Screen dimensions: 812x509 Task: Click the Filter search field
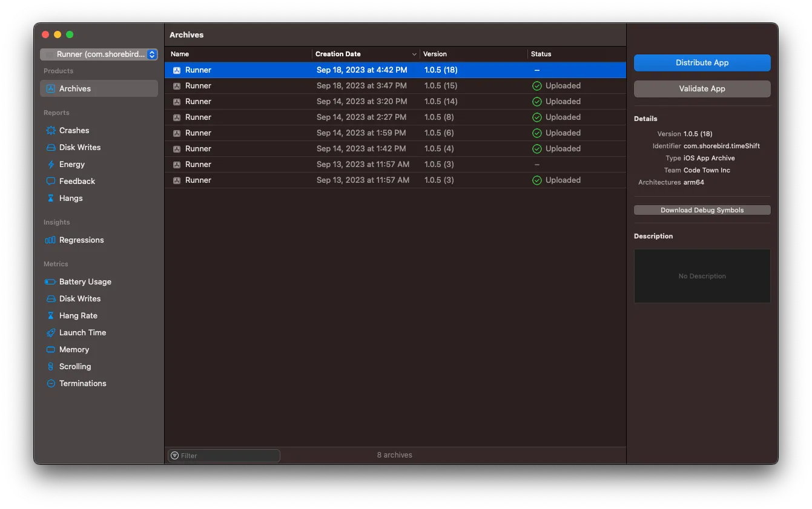(x=224, y=455)
